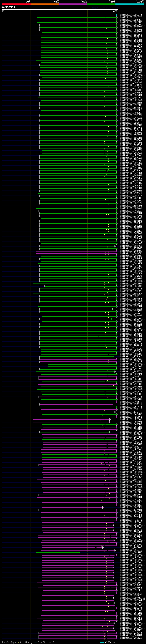Viewport: 146px width, 644px height.
Task: Click label UniRef100_Q0WW50
Action: [131, 254]
